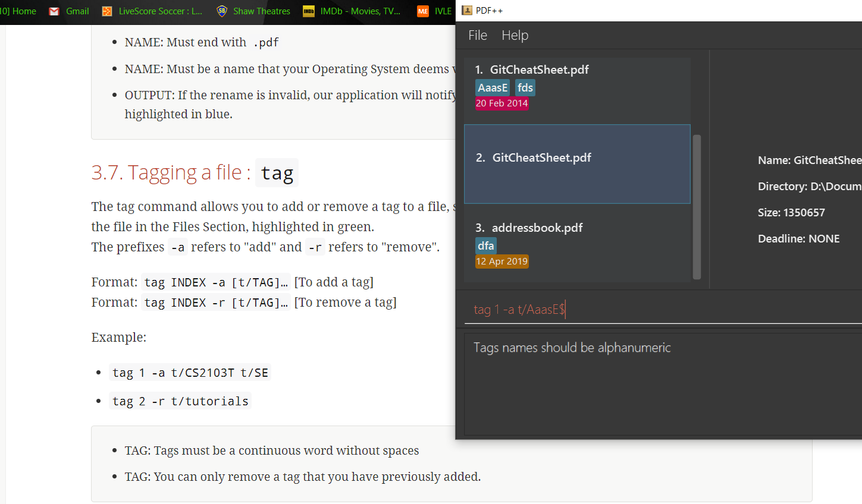
Task: Click the 'tag INDEX -r [t/TAG]…' format code
Action: [x=217, y=303]
